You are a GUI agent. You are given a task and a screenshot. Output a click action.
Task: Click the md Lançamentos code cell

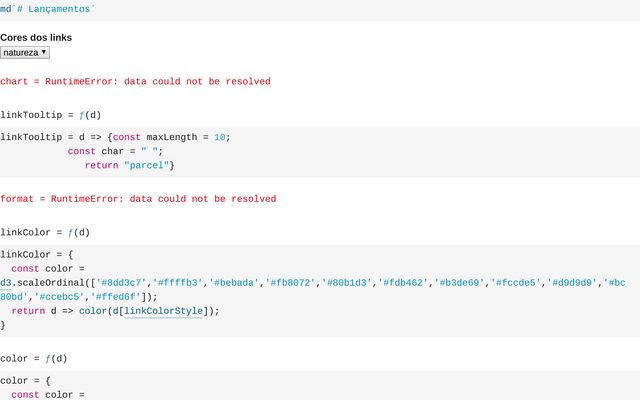(48, 8)
